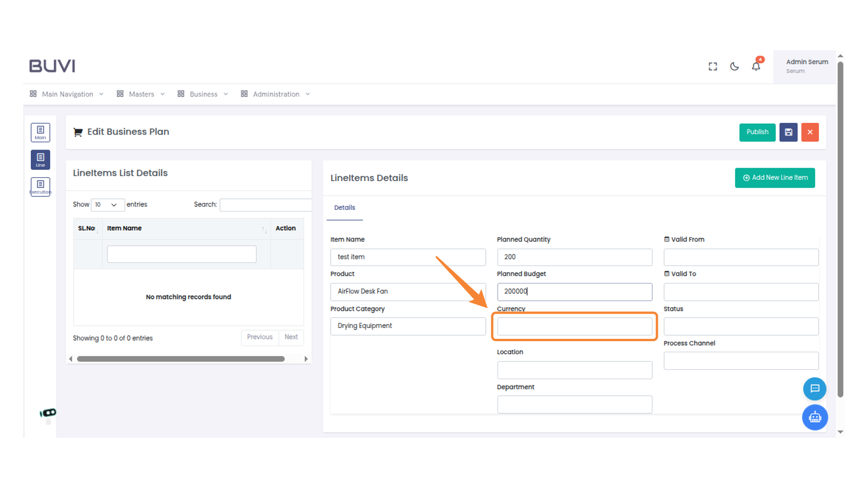Open the notifications bell icon

pyautogui.click(x=756, y=66)
